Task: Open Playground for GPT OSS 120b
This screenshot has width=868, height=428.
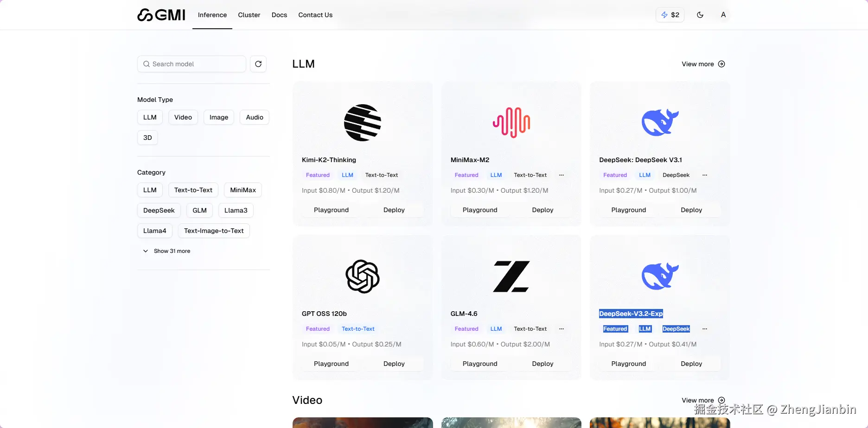Action: click(x=331, y=364)
